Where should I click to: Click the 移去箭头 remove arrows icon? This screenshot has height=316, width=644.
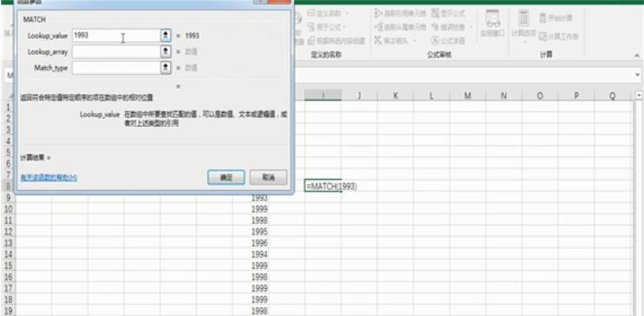[x=378, y=41]
